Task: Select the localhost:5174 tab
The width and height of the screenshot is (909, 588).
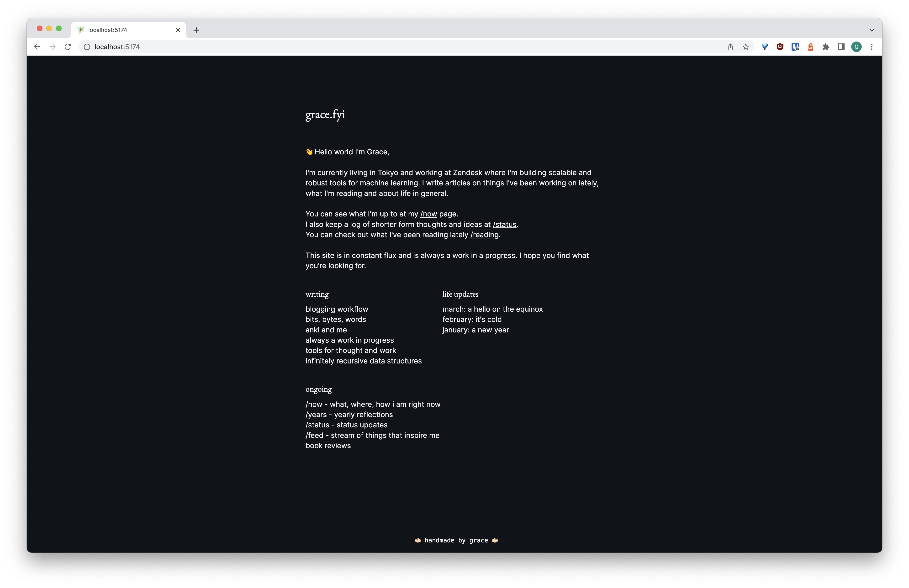Action: 122,30
